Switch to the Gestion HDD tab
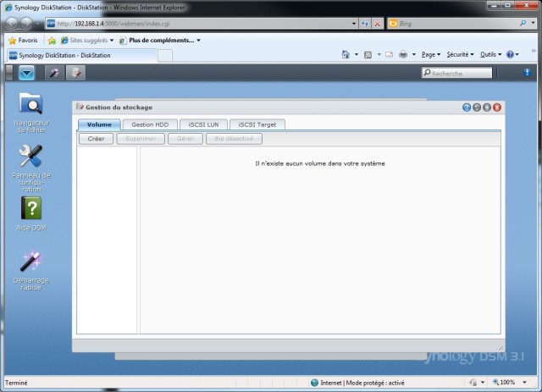 [x=150, y=124]
